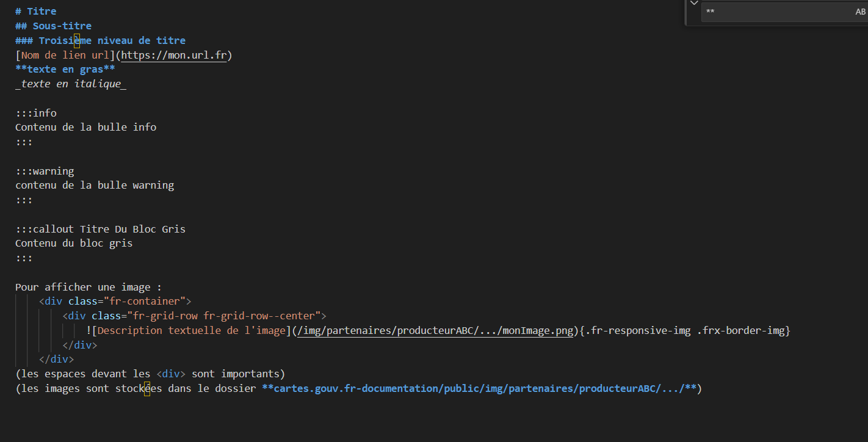Click the '## Sous-titre' heading line
The image size is (868, 442).
coord(54,26)
